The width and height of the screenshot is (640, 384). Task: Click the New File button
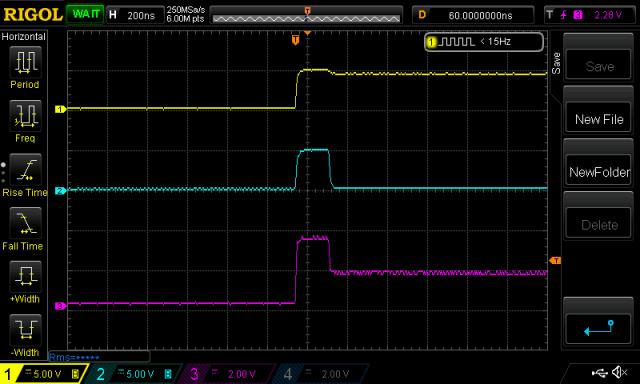coord(599,119)
